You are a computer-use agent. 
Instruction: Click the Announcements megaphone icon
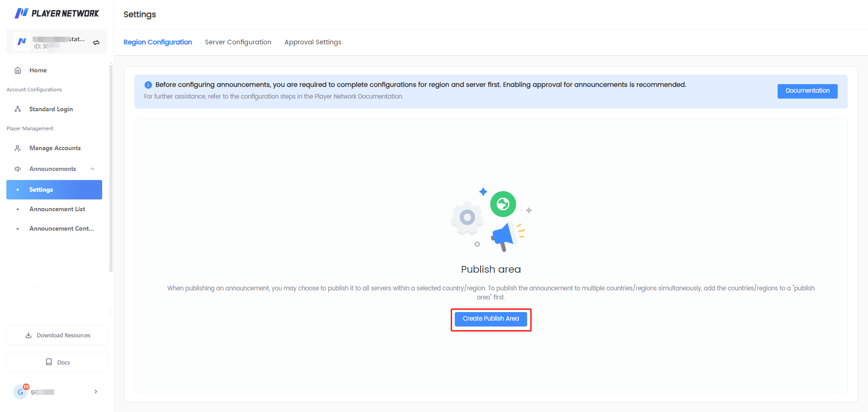(18, 169)
